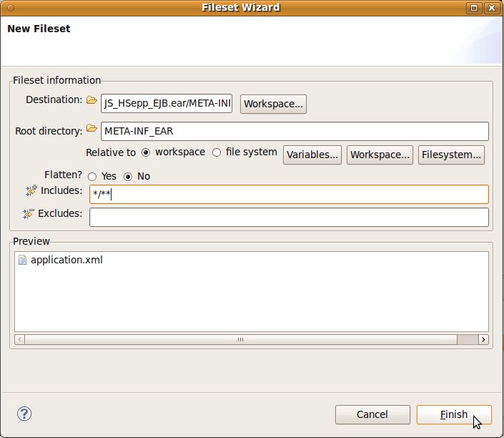Click the Excludes text field

pyautogui.click(x=289, y=217)
